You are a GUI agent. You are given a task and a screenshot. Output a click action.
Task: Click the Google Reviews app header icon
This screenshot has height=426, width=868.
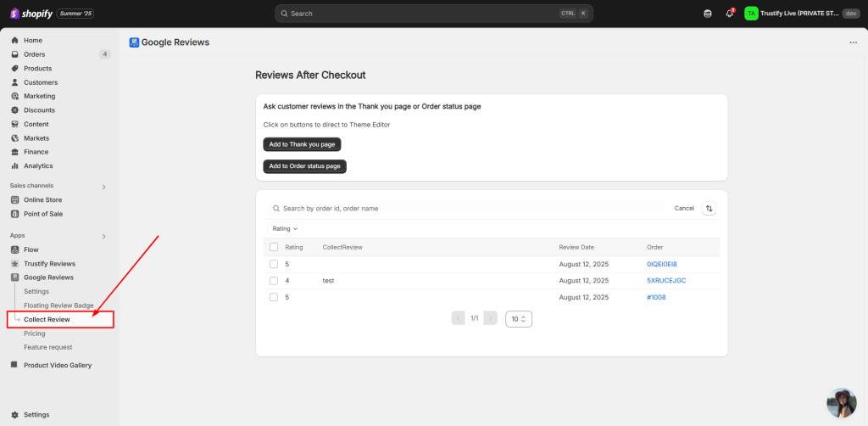pos(134,42)
